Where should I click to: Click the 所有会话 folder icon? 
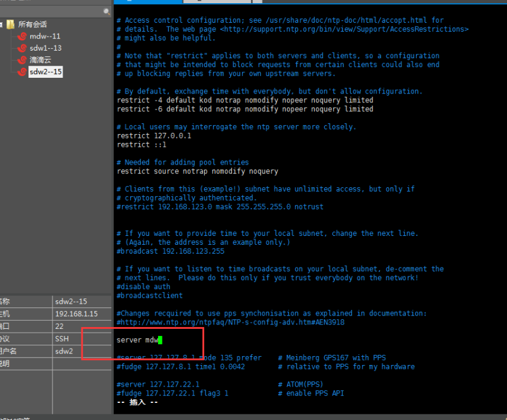[x=11, y=24]
